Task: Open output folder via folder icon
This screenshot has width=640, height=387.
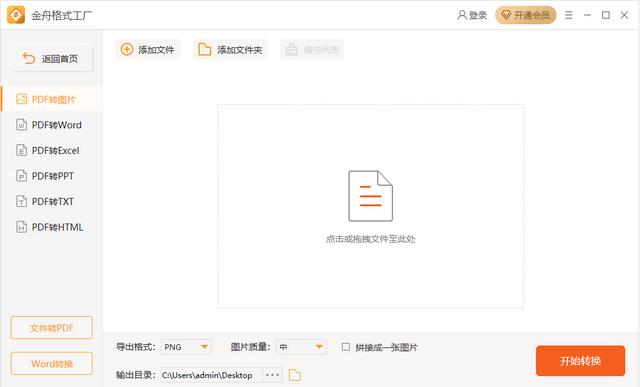Action: tap(295, 375)
